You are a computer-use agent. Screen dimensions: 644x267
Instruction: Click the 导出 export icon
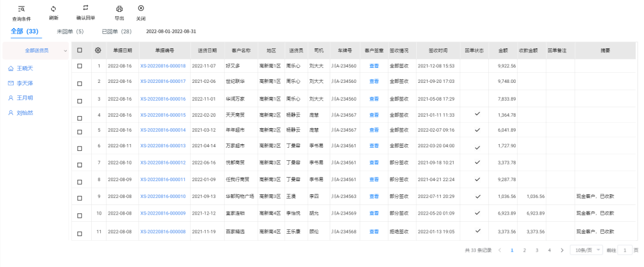119,9
